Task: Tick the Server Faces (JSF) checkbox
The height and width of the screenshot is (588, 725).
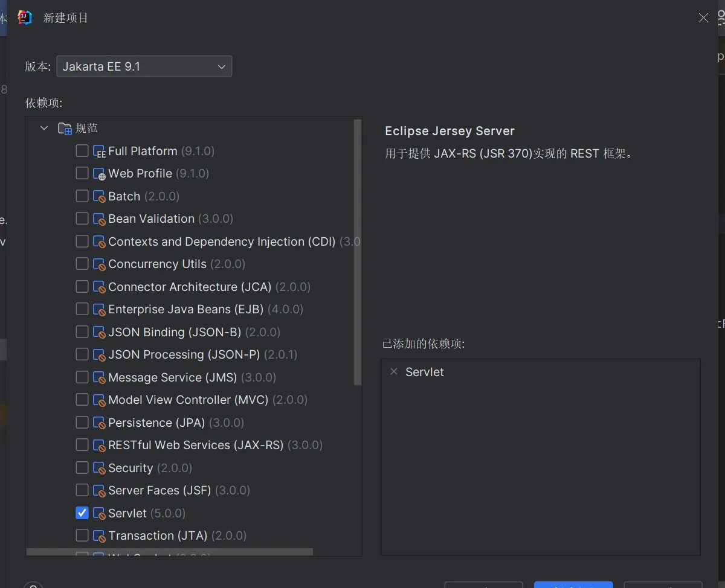Action: [82, 490]
